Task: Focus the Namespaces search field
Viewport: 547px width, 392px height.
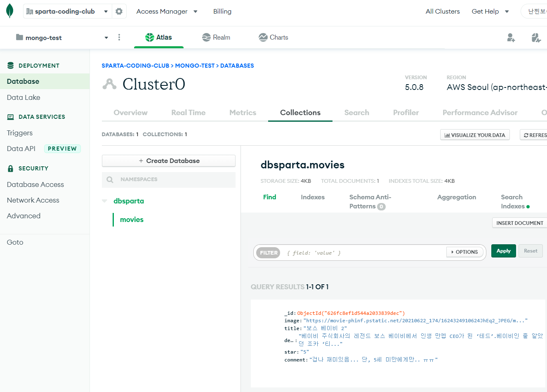Action: [169, 179]
